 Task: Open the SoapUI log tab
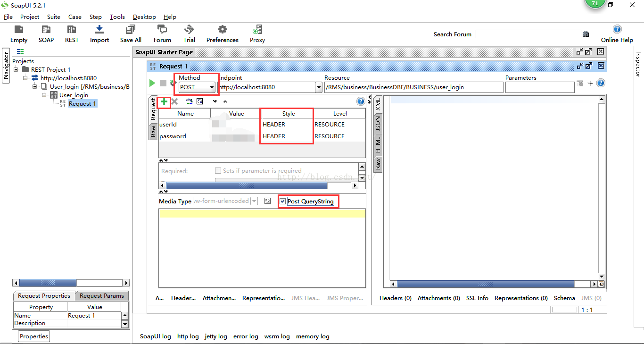pos(156,336)
